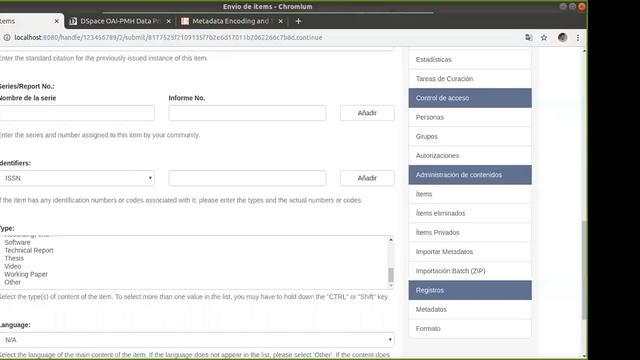
Task: Click Añadir next to Informe No.
Action: tap(367, 113)
